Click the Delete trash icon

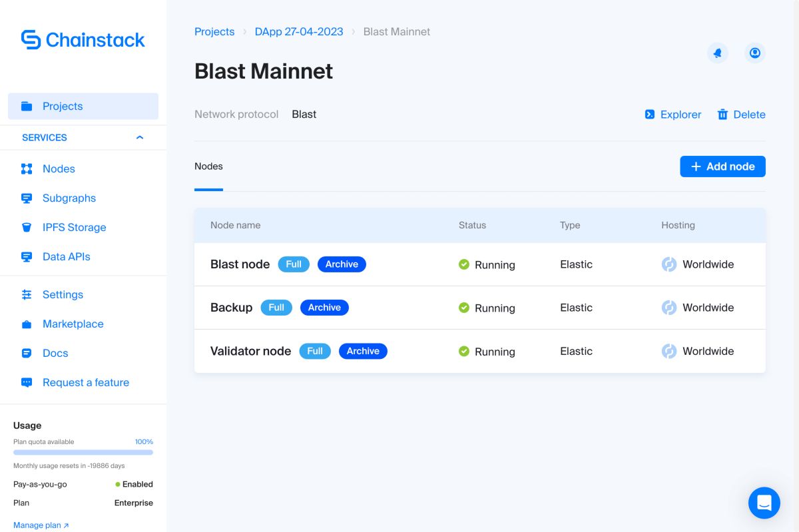point(722,115)
